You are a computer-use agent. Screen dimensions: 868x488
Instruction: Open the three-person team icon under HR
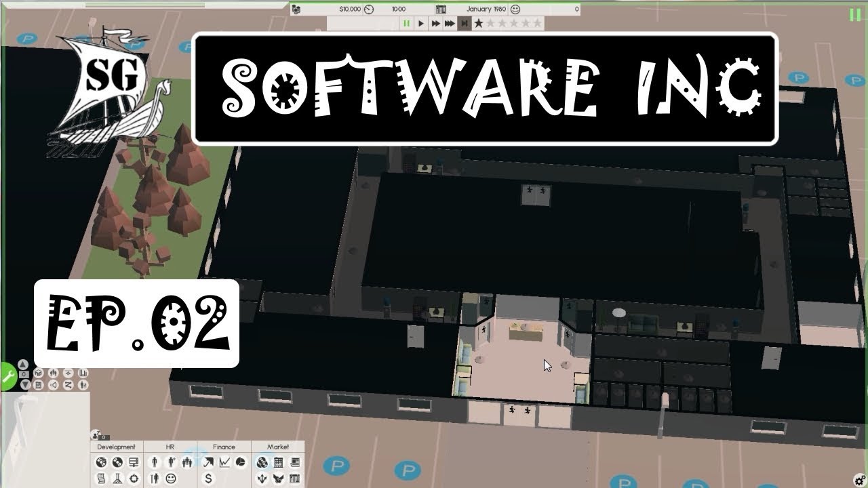(187, 462)
